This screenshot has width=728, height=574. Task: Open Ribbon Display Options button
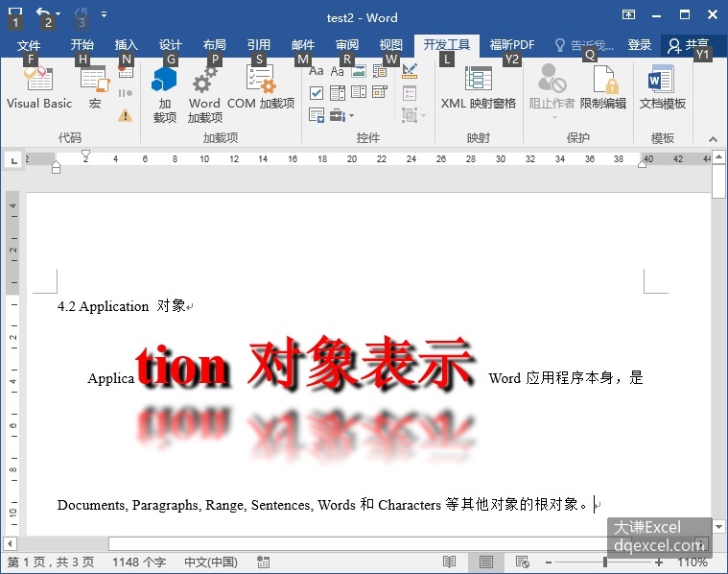628,14
